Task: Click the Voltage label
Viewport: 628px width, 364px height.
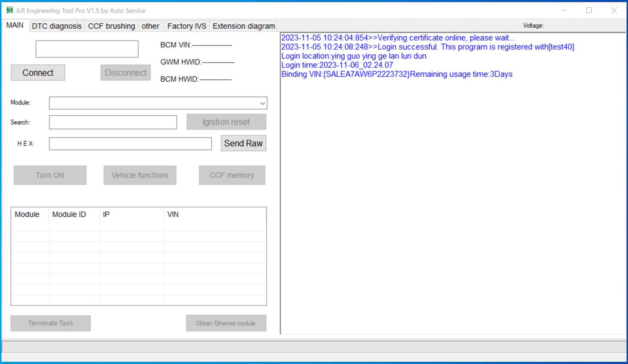Action: (x=533, y=25)
